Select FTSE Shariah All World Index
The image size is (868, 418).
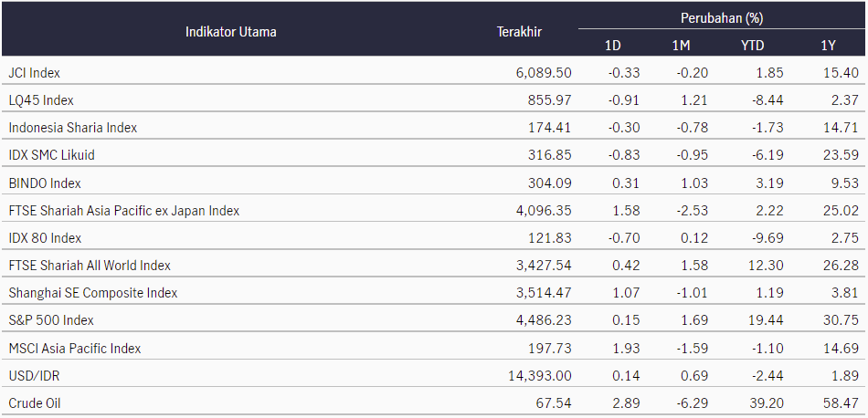point(90,266)
